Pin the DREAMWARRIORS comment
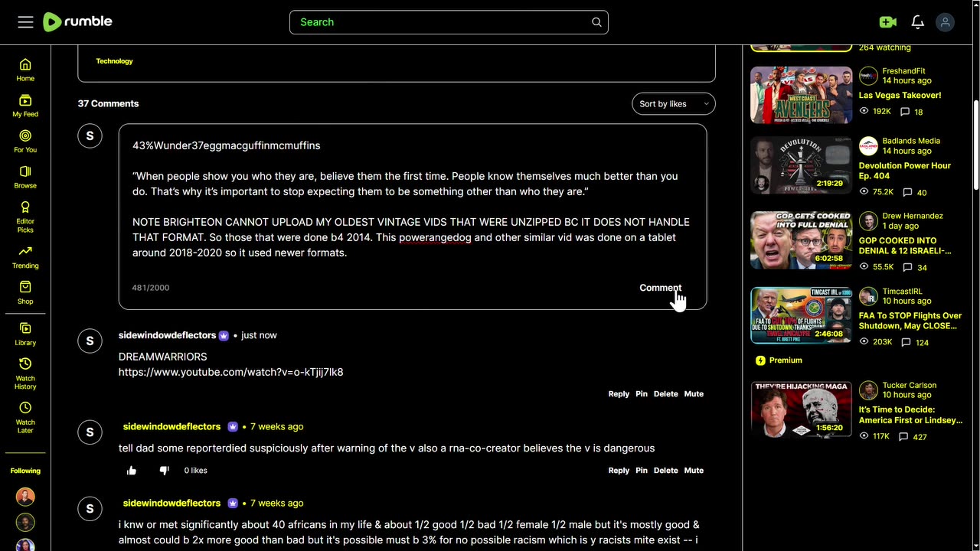 coord(642,394)
